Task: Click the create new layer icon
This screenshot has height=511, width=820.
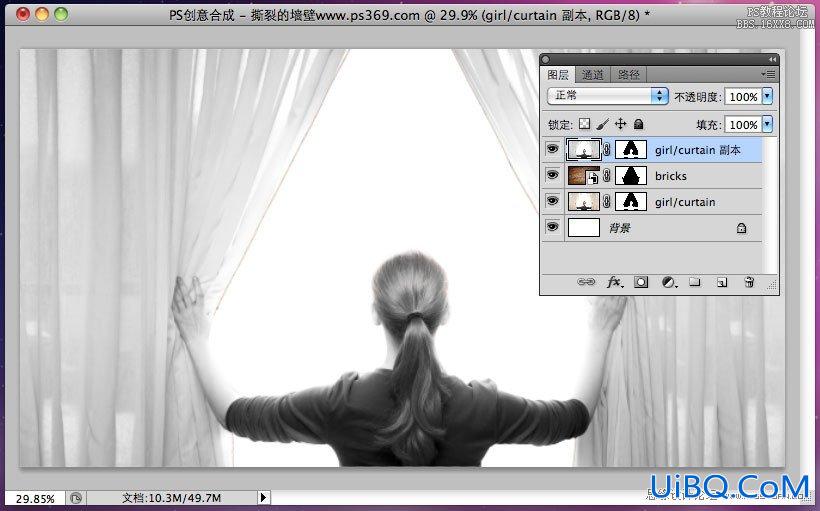Action: [722, 282]
